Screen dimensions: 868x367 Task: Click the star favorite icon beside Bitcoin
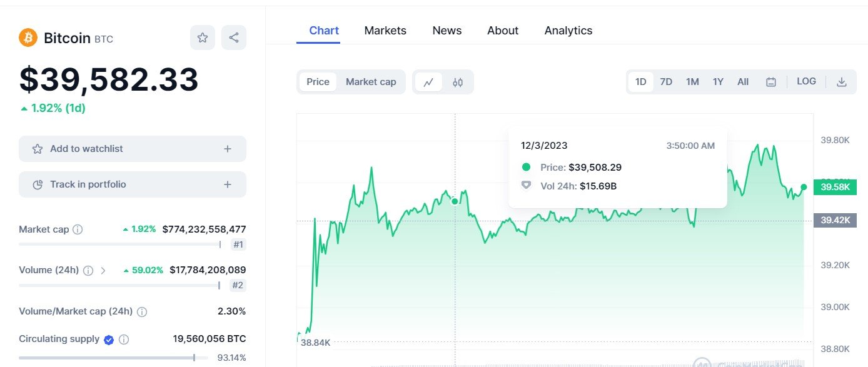(203, 38)
